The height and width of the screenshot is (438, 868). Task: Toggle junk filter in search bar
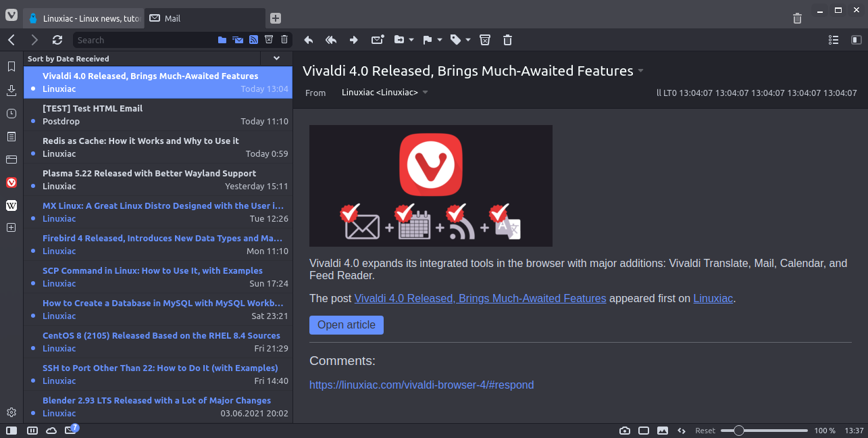(x=269, y=40)
